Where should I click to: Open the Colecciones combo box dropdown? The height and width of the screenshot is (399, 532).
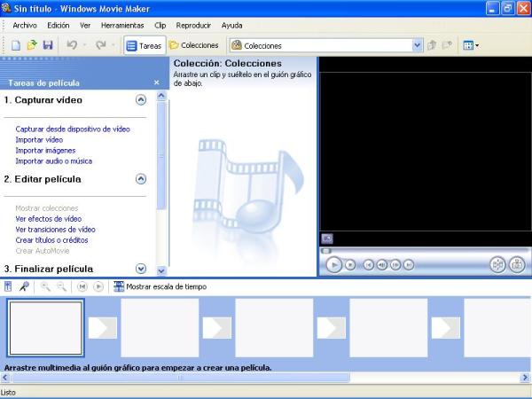pos(418,45)
